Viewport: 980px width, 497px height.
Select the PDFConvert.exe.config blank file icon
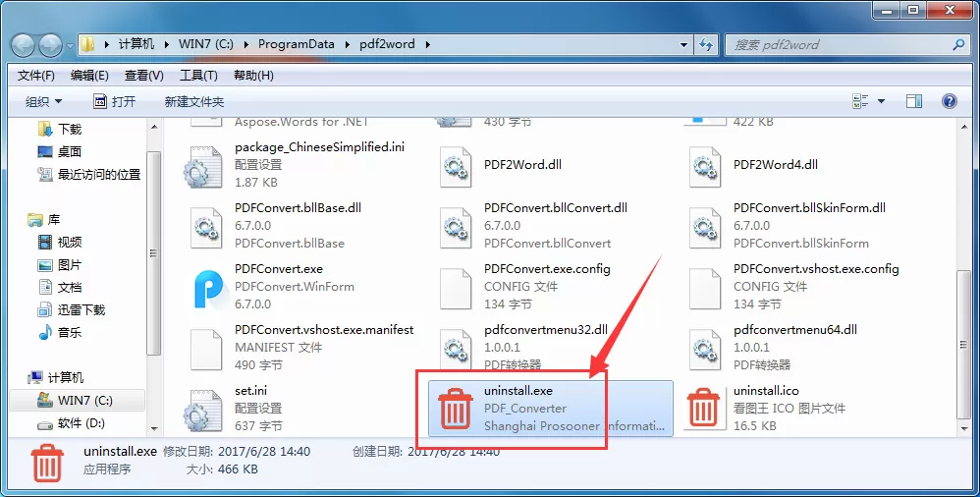456,288
